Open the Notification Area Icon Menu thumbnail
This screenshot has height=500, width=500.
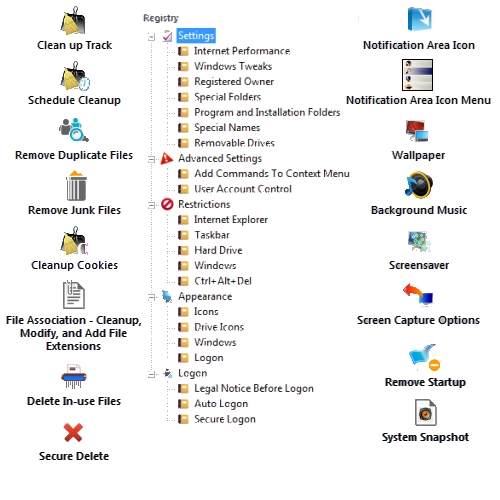tap(417, 75)
